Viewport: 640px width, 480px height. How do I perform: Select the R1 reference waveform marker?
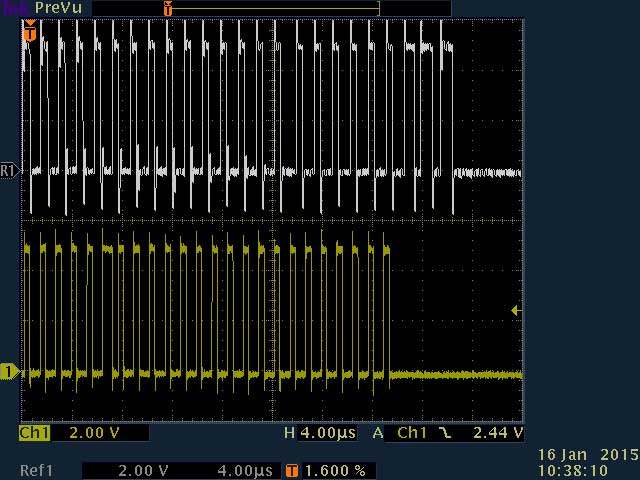(x=9, y=170)
